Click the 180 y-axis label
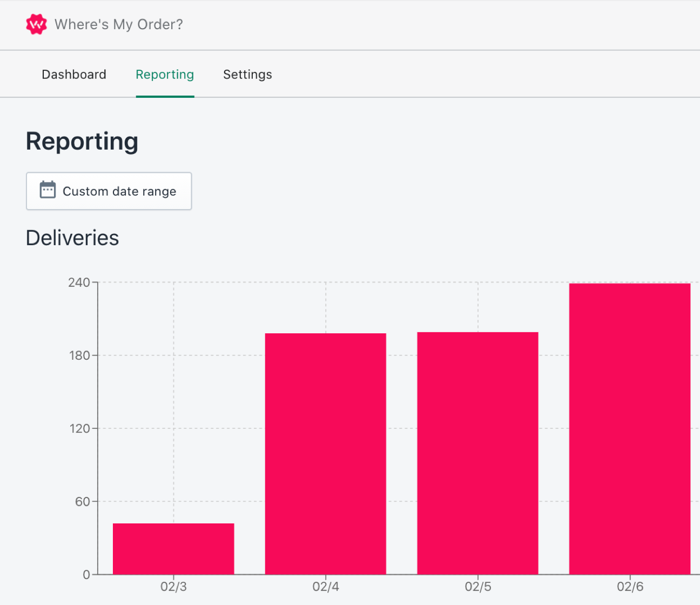Viewport: 700px width, 605px height. [x=79, y=355]
